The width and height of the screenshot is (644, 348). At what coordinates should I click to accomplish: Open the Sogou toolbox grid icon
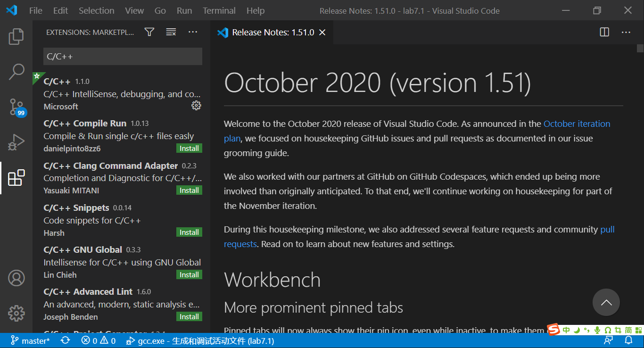pyautogui.click(x=638, y=330)
